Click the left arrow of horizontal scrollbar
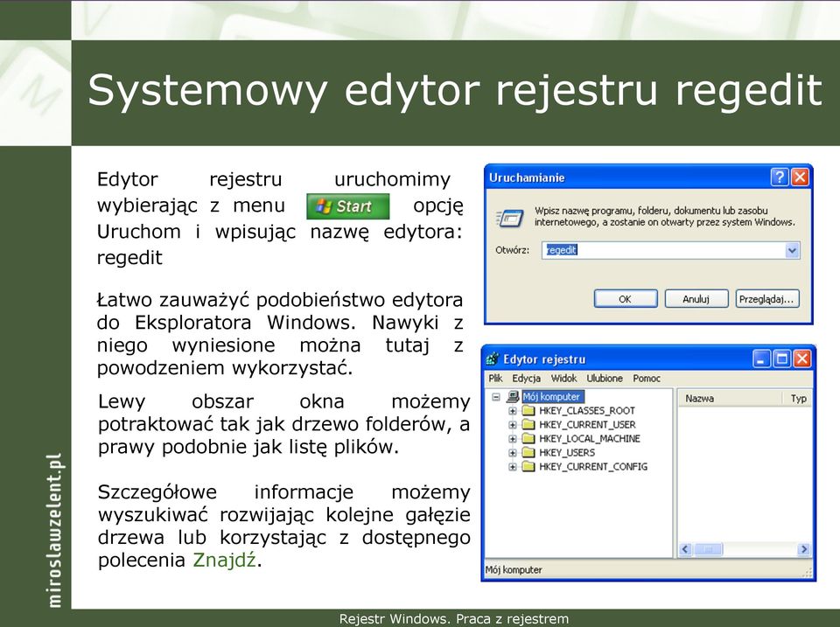 685,549
